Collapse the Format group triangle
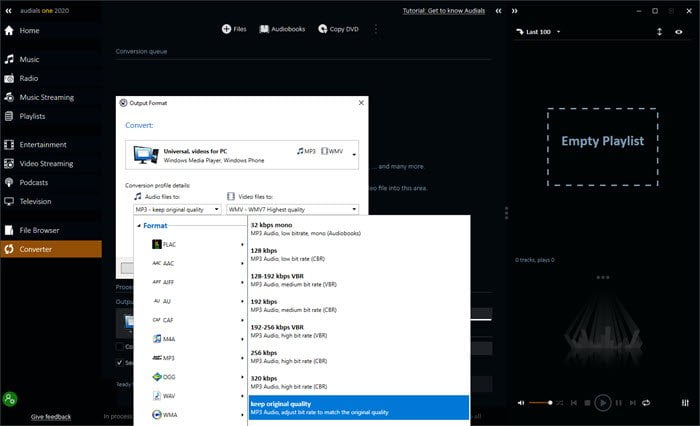Screen dimensions: 700x426 point(139,226)
